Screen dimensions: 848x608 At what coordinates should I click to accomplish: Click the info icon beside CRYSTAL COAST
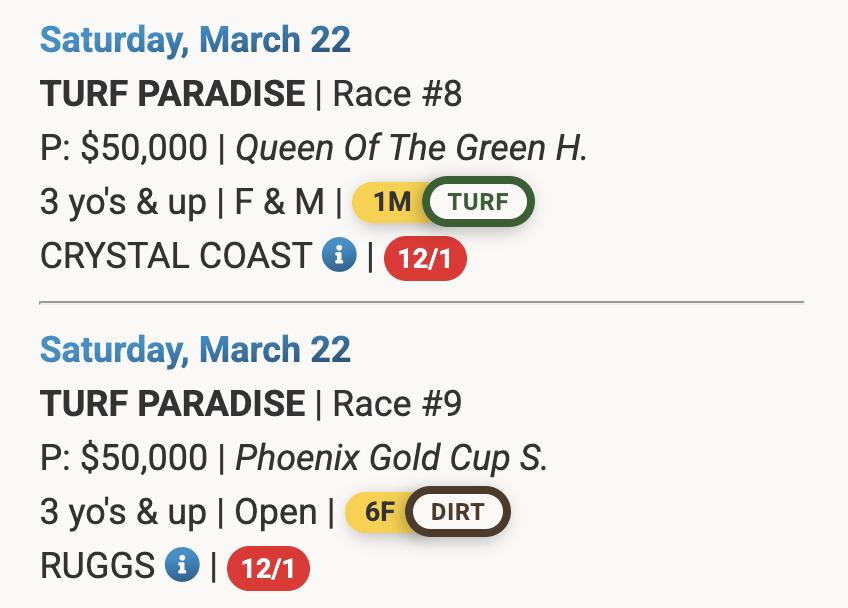tap(340, 256)
